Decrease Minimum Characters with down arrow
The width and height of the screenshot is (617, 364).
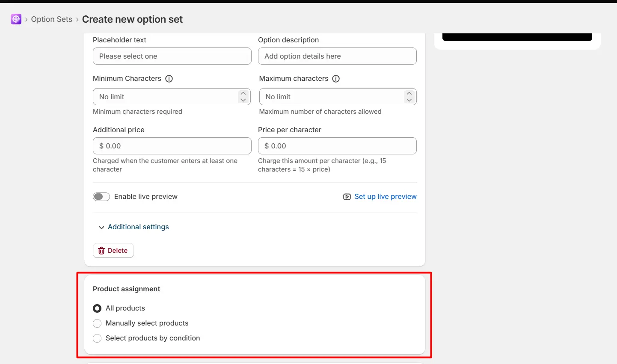pos(243,100)
